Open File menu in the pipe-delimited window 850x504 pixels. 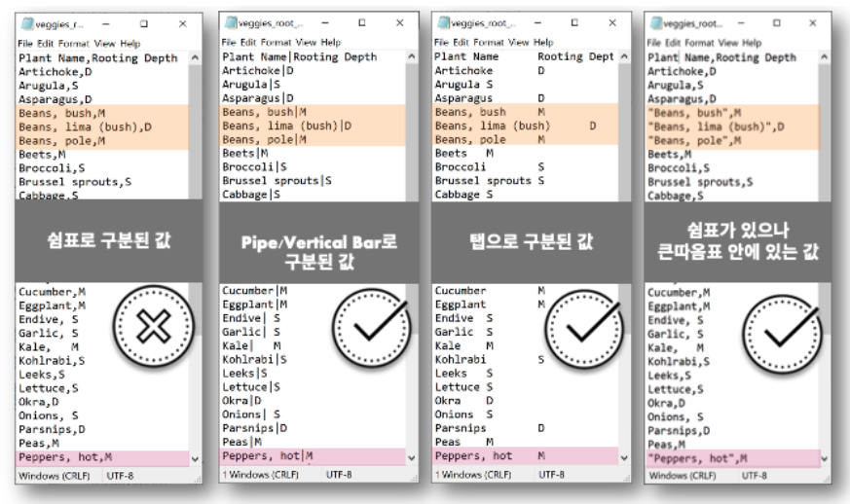[x=228, y=42]
